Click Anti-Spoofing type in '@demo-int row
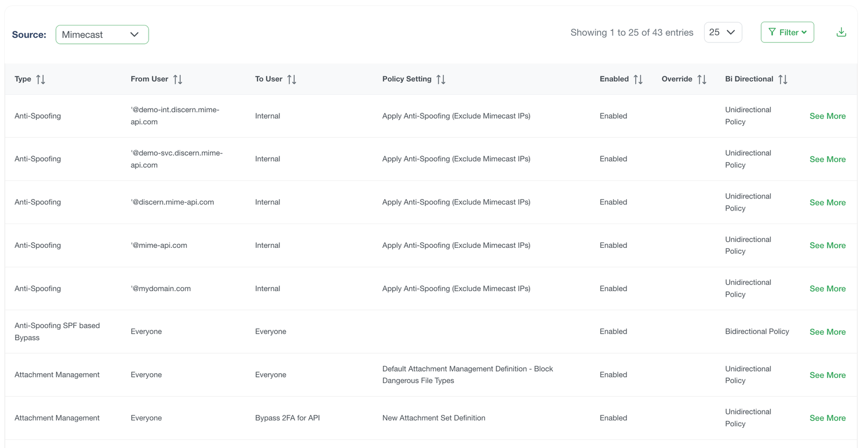 [x=37, y=116]
